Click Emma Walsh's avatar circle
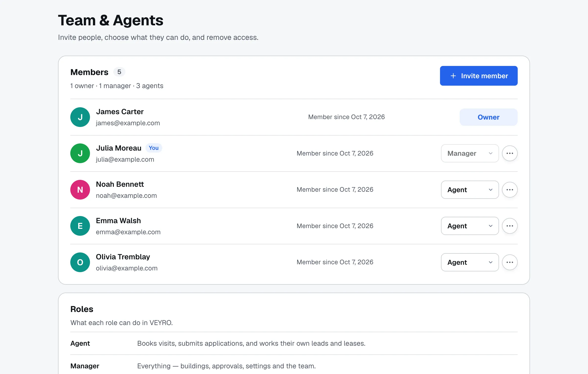Image resolution: width=588 pixels, height=374 pixels. coord(80,226)
